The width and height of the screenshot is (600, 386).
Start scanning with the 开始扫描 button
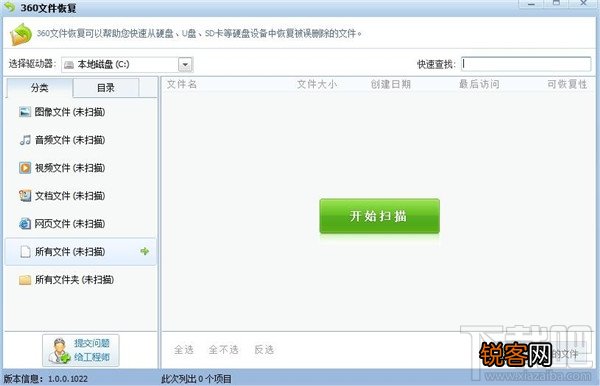[379, 216]
